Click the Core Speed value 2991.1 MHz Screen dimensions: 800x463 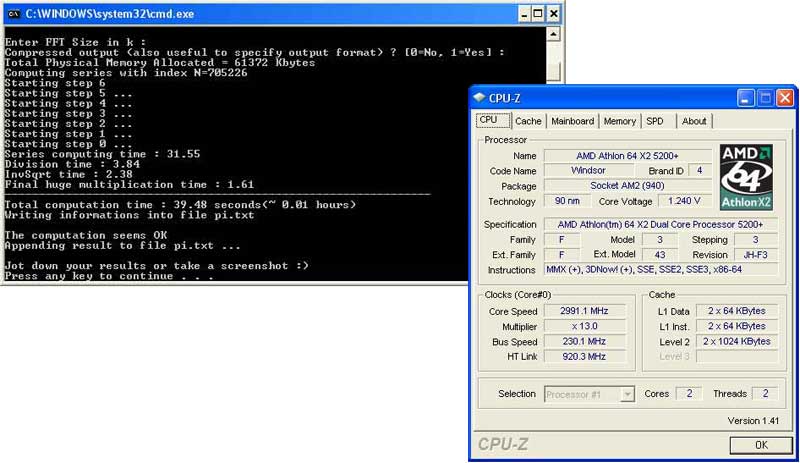point(584,311)
